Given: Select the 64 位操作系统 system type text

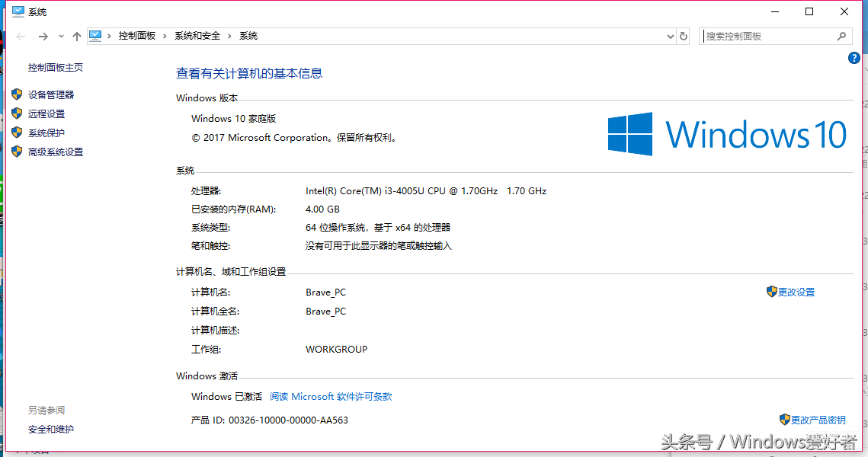Looking at the screenshot, I should [377, 228].
